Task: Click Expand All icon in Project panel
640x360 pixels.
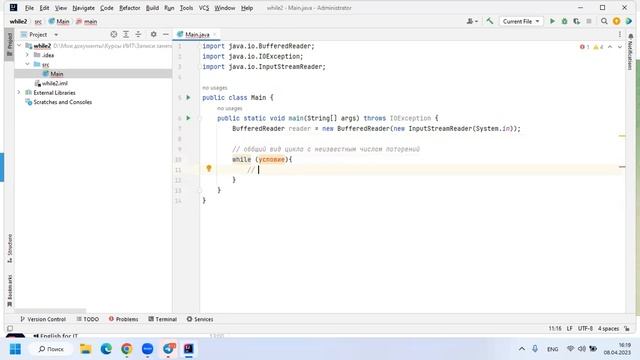Action: click(126, 35)
